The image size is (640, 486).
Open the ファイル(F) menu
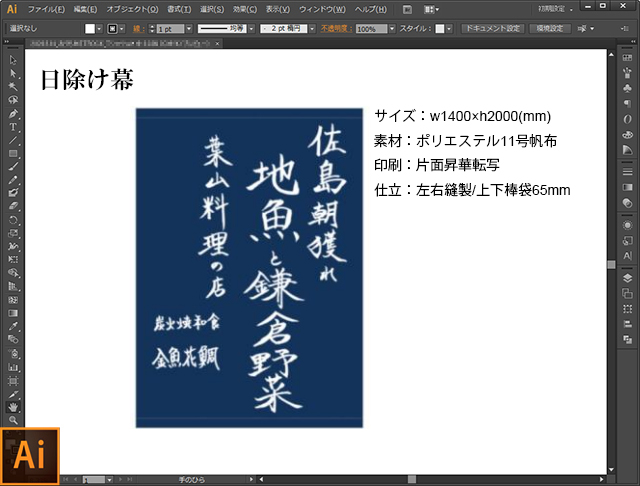click(x=46, y=9)
